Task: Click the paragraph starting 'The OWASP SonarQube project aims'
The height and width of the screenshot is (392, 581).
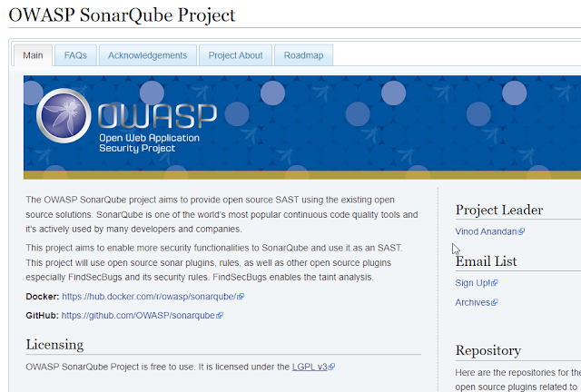Action: [x=222, y=214]
